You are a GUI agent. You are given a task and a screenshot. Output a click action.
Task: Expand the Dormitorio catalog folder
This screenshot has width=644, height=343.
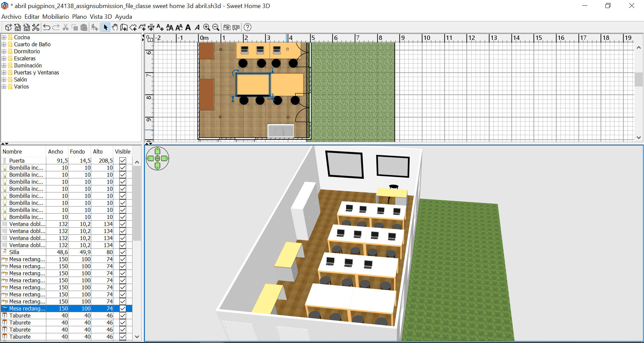pyautogui.click(x=4, y=51)
